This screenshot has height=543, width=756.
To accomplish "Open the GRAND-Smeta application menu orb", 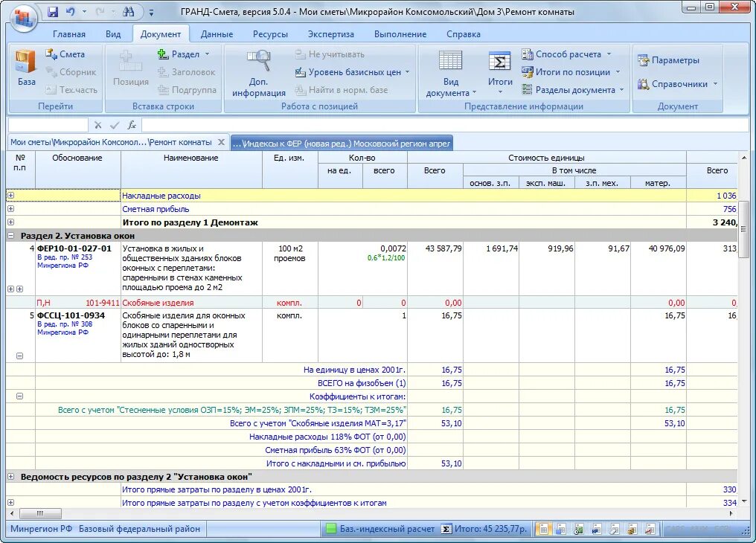I will (x=22, y=17).
